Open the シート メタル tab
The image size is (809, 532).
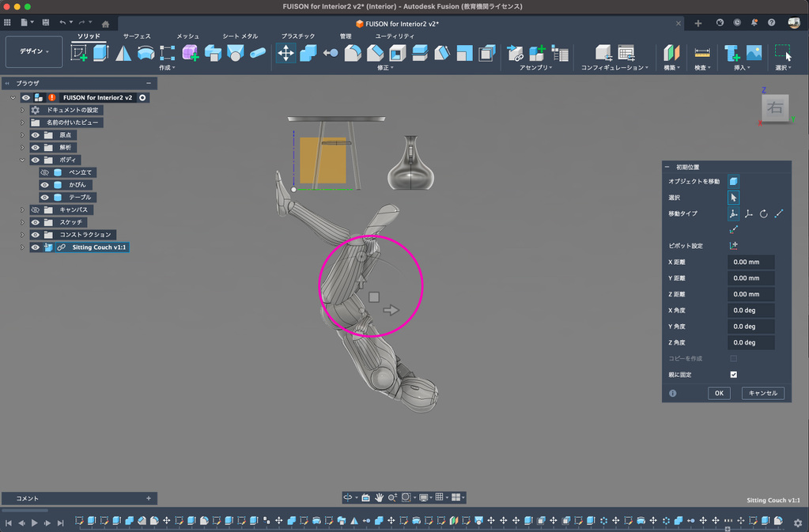point(240,36)
